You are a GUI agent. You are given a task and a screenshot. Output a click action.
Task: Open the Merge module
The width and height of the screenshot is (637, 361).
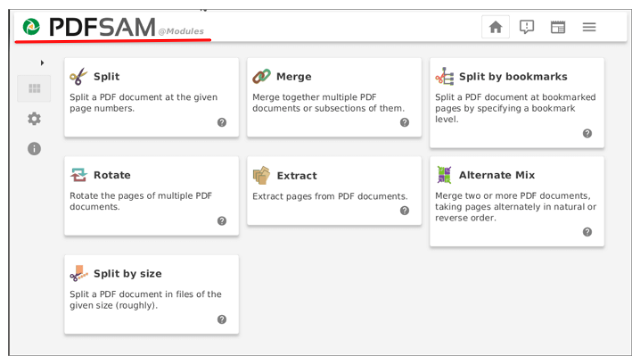[x=334, y=97]
